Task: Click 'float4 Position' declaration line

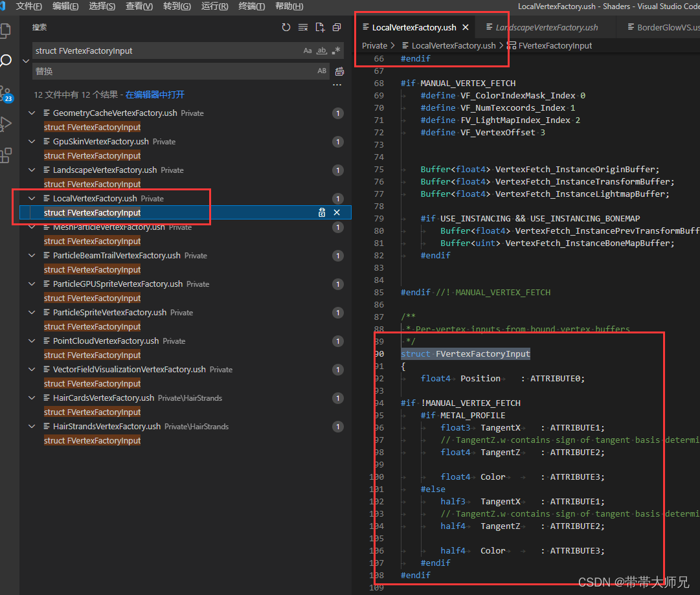Action: tap(502, 379)
